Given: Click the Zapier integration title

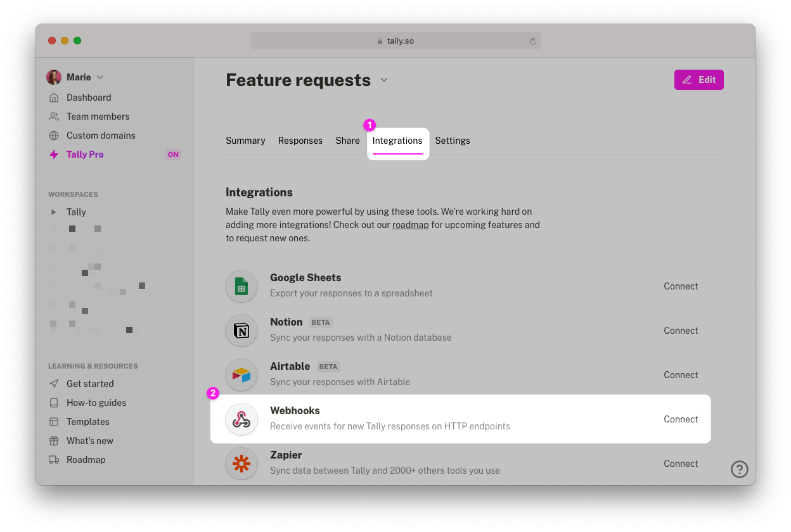Looking at the screenshot, I should 286,455.
